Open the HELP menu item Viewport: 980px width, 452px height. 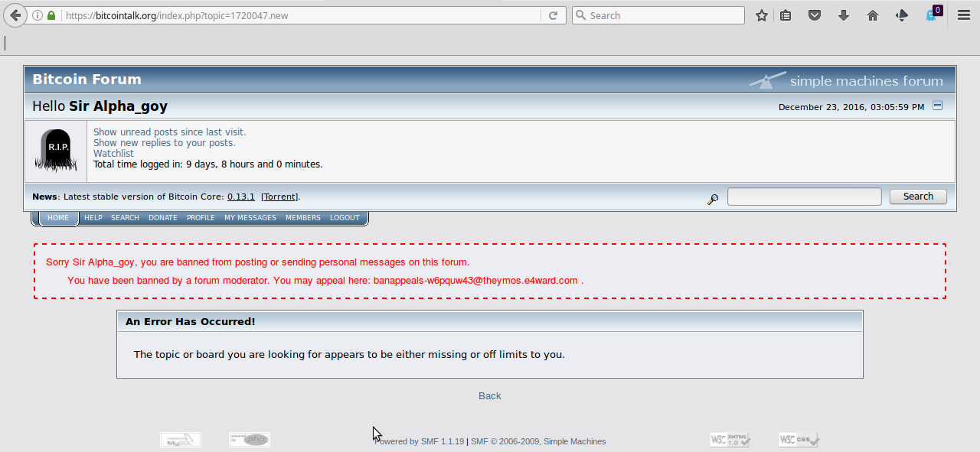pos(93,218)
